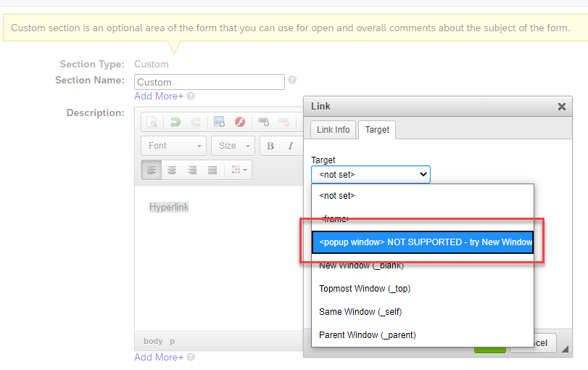Viewport: 588px width, 370px height.
Task: Select the body element in editor path bar
Action: tap(153, 341)
